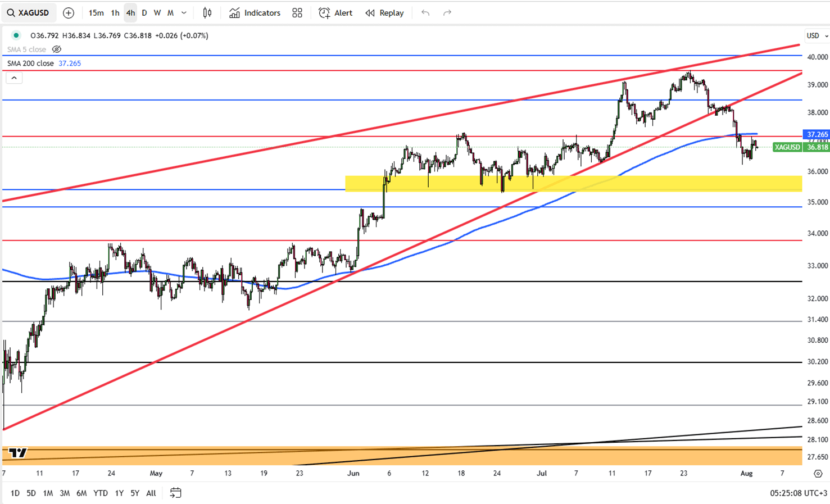Select the YTD date range
Screen dimensions: 830x504
pyautogui.click(x=101, y=493)
